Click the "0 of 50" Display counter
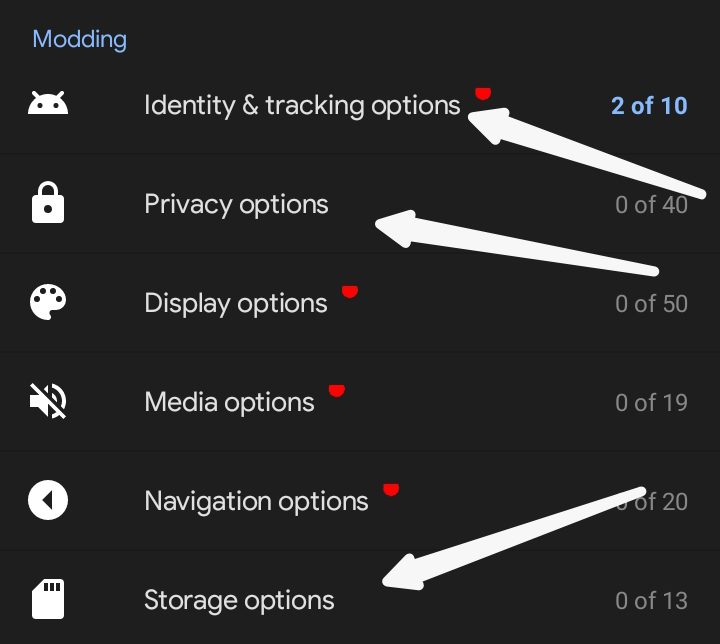The width and height of the screenshot is (720, 644). pyautogui.click(x=651, y=303)
